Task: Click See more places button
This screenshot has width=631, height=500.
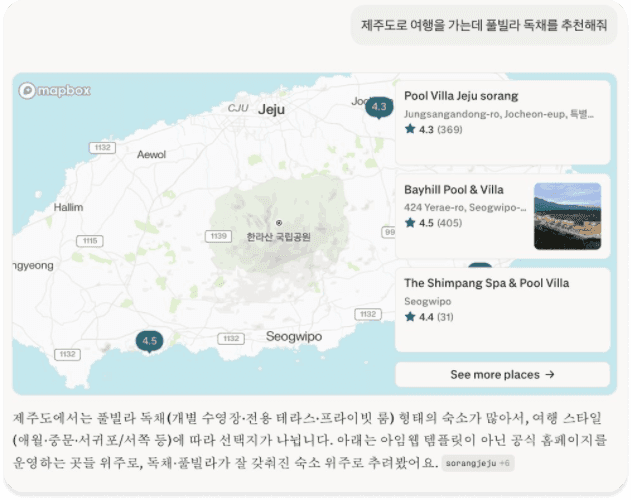Action: point(503,374)
